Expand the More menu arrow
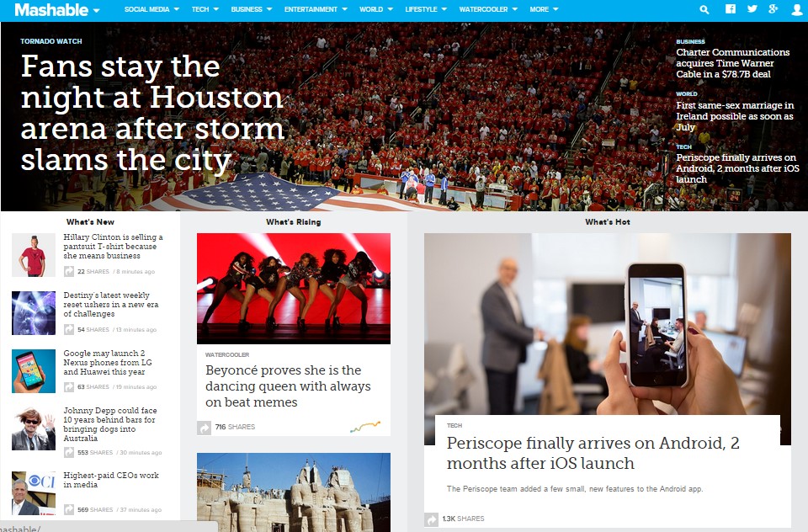The image size is (808, 532). 555,9
